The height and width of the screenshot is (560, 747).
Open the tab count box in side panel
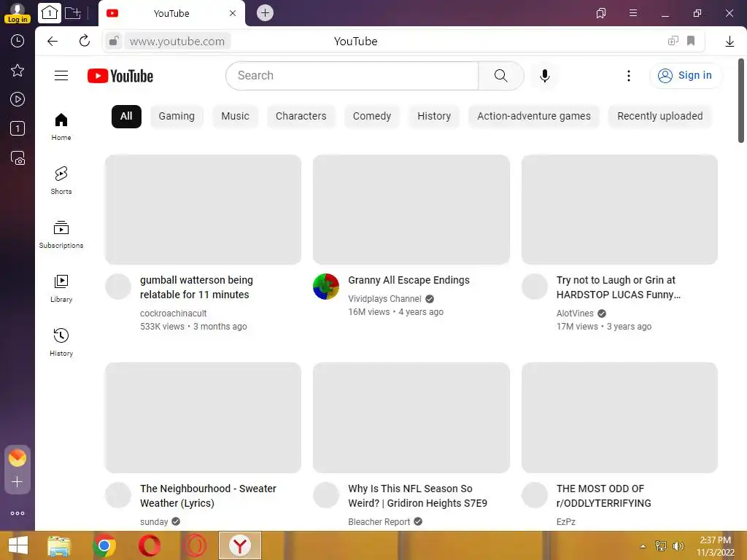pos(18,128)
